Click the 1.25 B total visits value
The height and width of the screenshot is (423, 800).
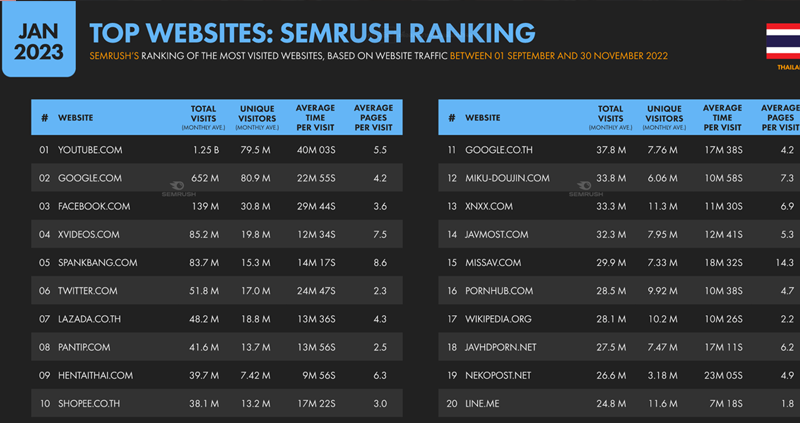(206, 150)
